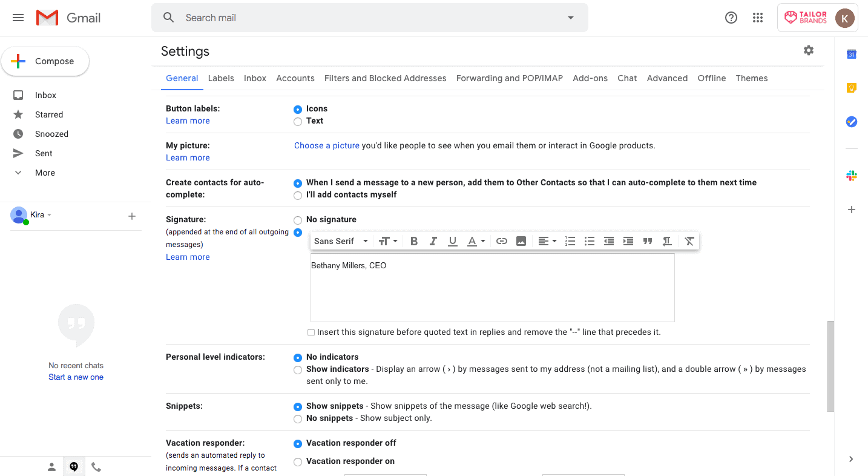Switch to the Themes settings tab
Image resolution: width=868 pixels, height=476 pixels.
(x=752, y=78)
